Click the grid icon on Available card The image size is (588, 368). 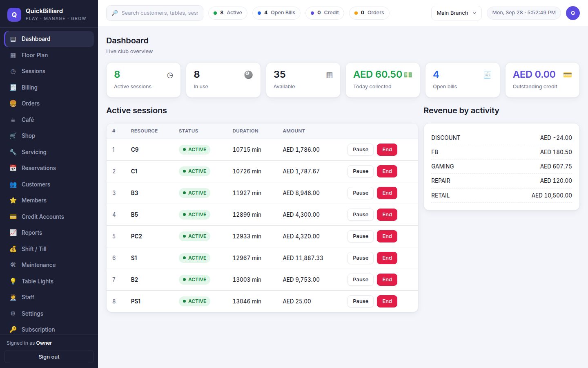(x=330, y=75)
